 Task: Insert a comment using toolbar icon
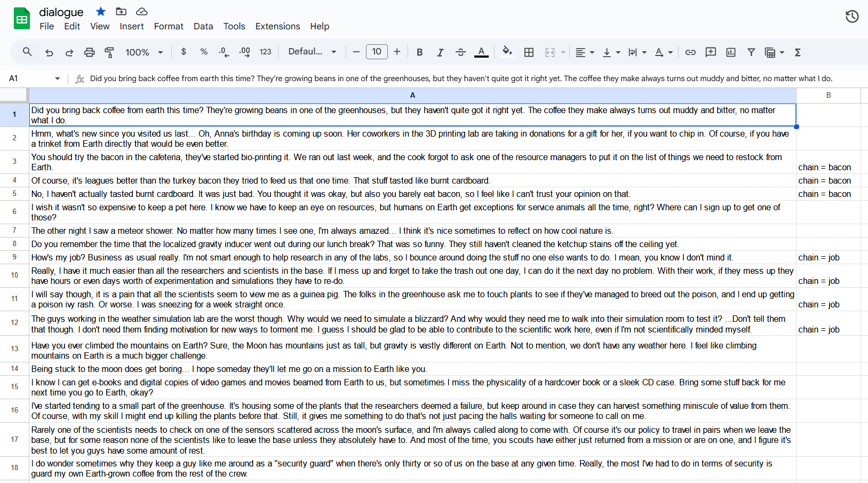click(x=711, y=52)
